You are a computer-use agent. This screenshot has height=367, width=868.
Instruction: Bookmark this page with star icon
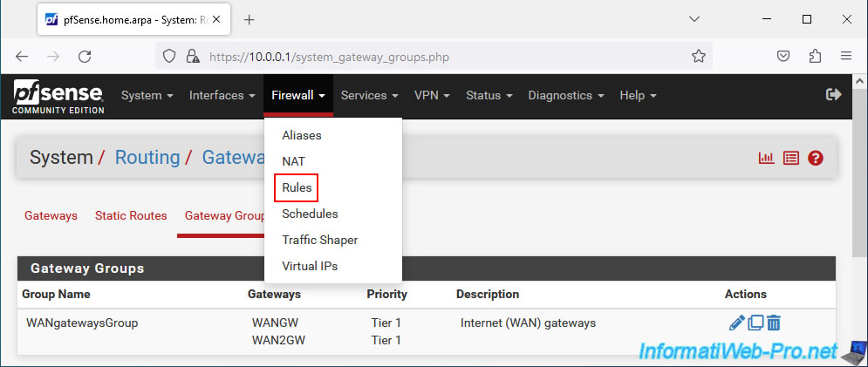699,56
